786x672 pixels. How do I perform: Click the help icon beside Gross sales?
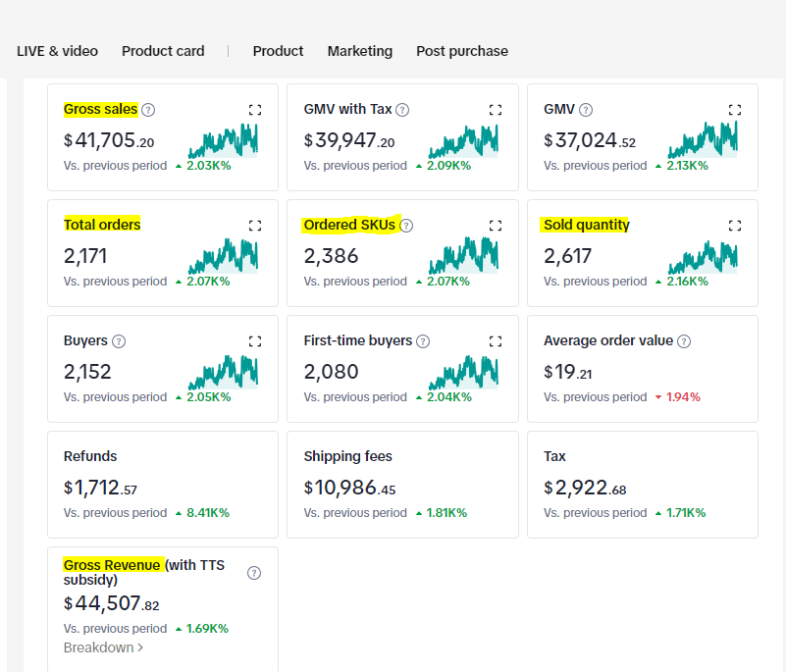(148, 110)
